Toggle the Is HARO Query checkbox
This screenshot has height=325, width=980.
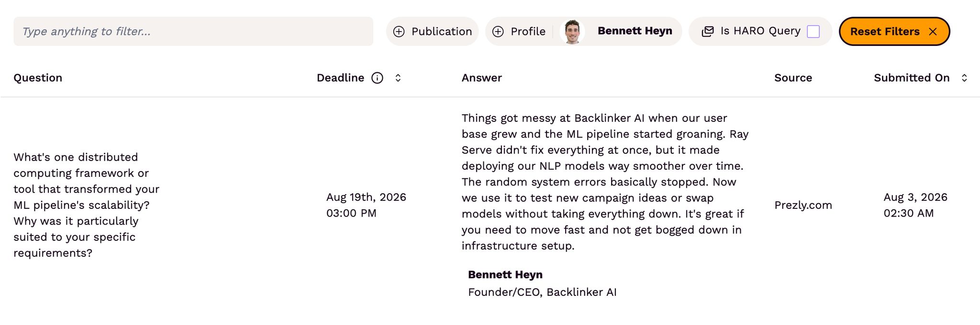click(x=813, y=32)
